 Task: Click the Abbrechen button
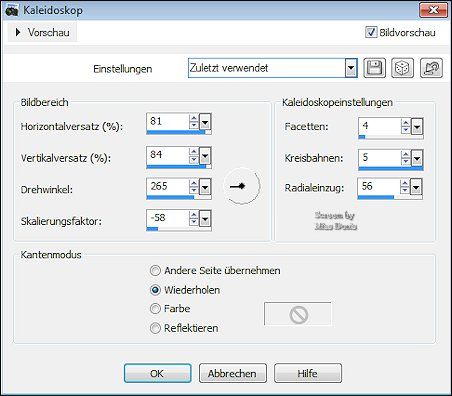(x=233, y=373)
